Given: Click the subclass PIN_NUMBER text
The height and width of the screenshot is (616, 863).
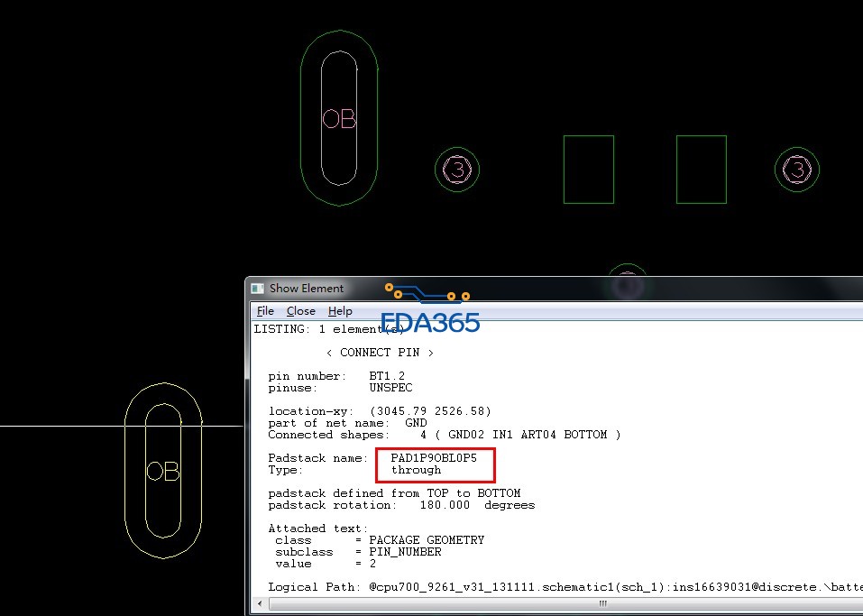Looking at the screenshot, I should [405, 552].
